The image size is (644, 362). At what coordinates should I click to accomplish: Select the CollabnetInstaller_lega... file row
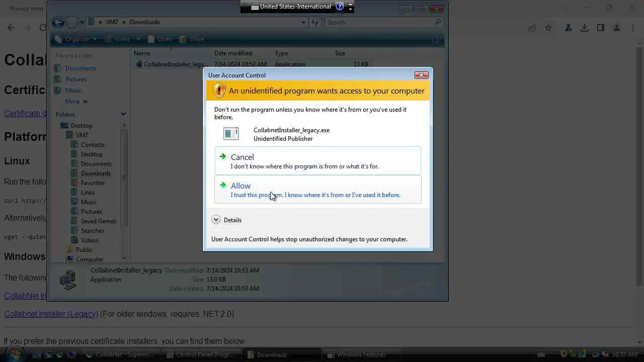tap(252, 64)
